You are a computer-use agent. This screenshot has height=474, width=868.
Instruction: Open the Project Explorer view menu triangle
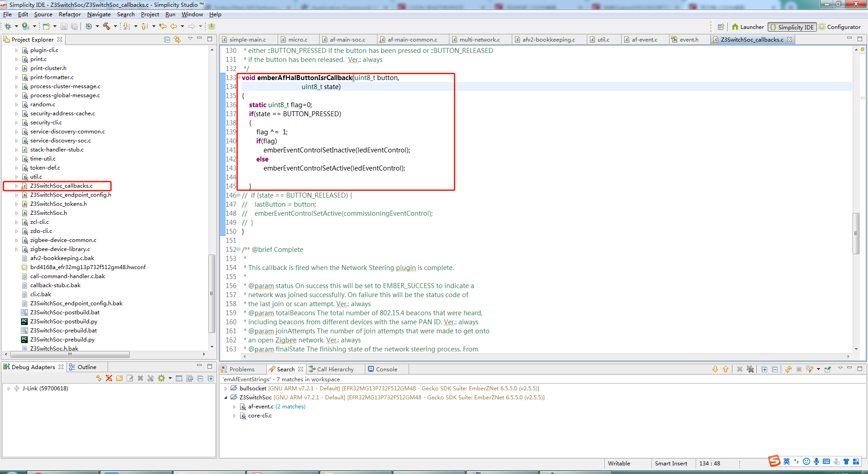point(190,39)
